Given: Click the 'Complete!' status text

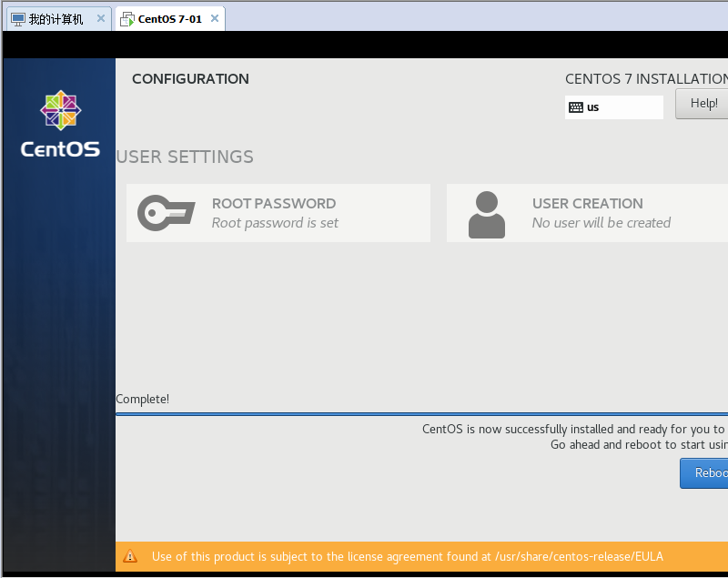Looking at the screenshot, I should click(x=143, y=400).
